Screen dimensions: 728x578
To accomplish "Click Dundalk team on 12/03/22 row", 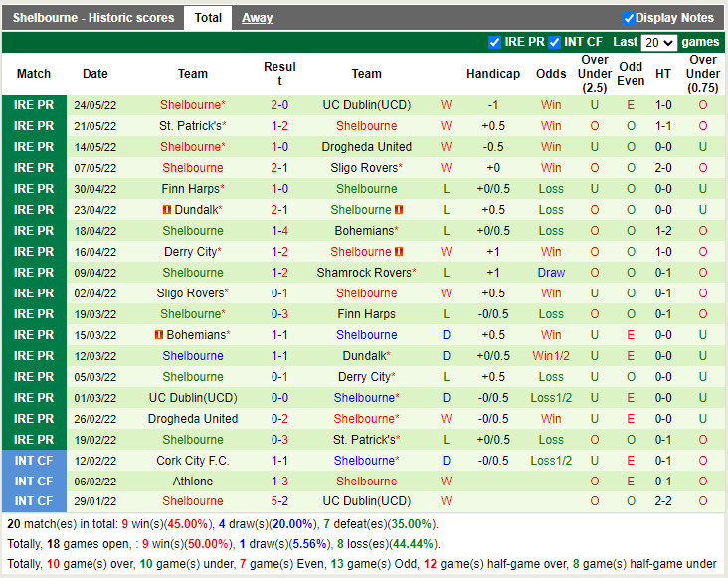I will point(366,356).
